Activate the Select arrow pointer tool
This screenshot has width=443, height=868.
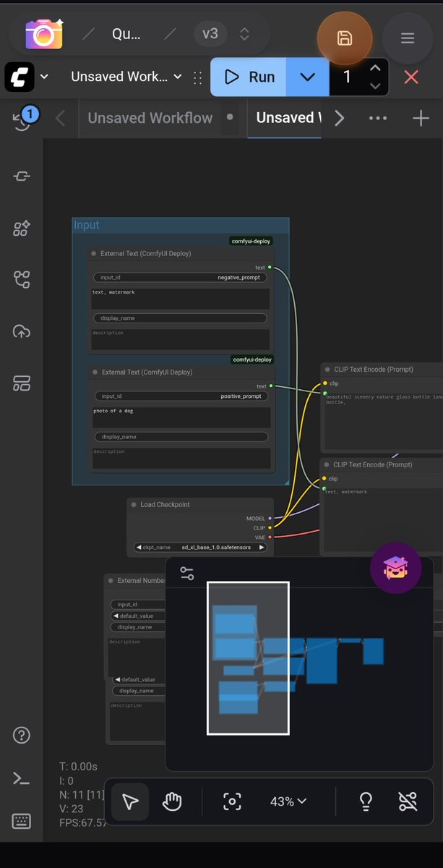pyautogui.click(x=130, y=801)
